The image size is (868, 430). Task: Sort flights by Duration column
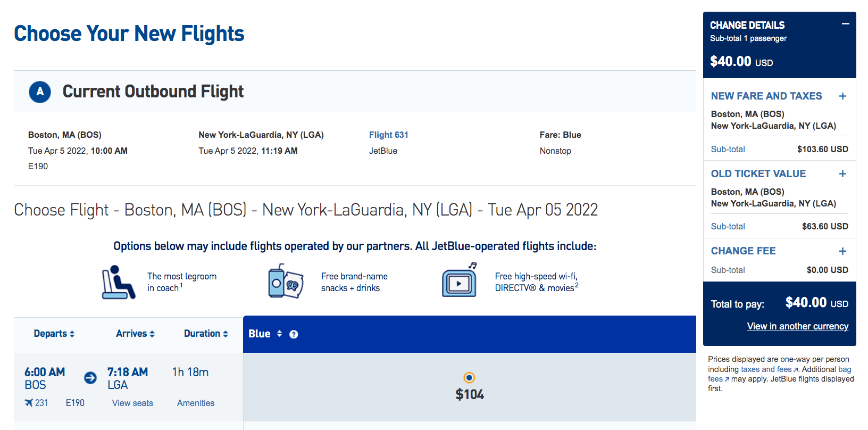tap(206, 334)
